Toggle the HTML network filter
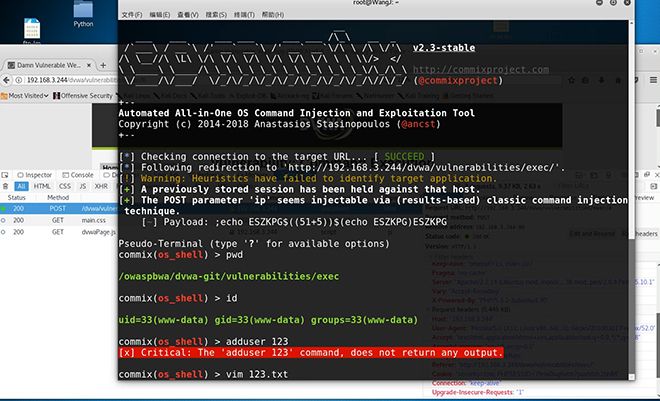The height and width of the screenshot is (401, 660). [x=42, y=186]
